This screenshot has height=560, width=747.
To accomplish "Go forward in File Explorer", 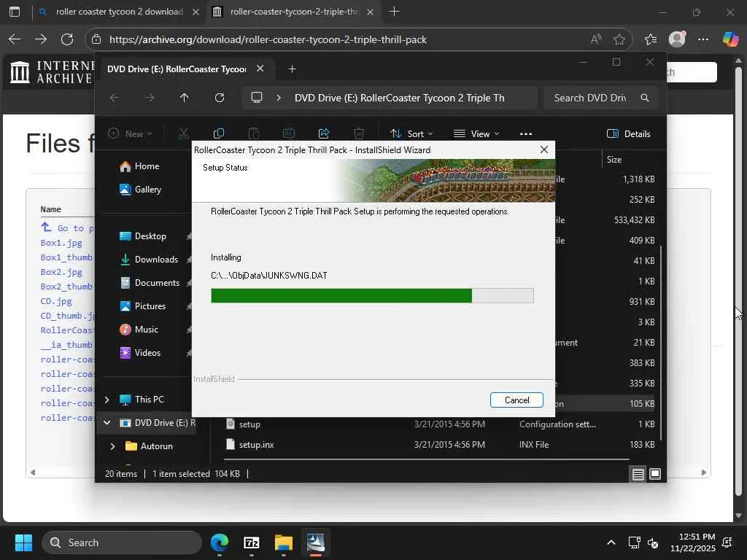I will tap(150, 98).
